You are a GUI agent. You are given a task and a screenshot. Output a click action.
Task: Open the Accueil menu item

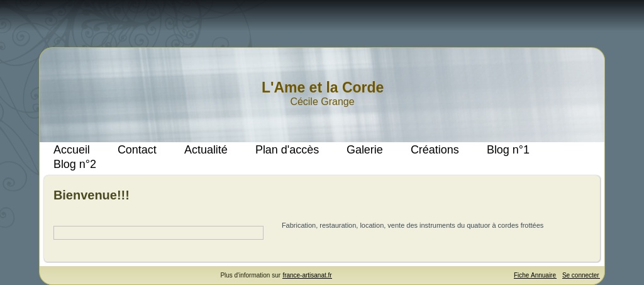[72, 150]
